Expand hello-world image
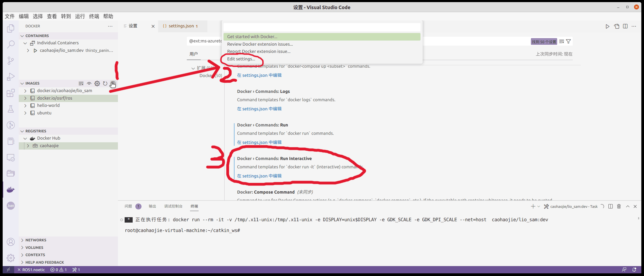644x276 pixels. pos(25,106)
